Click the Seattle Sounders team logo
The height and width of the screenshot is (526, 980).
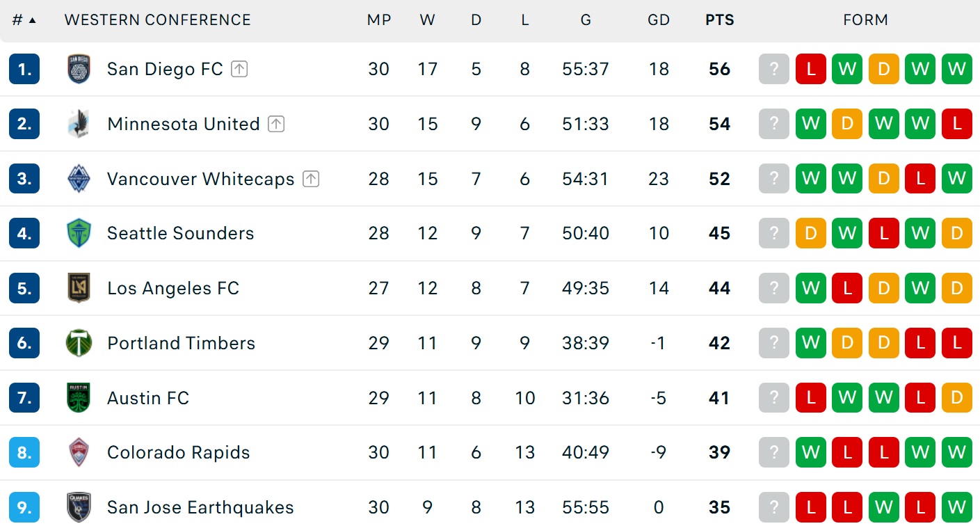point(79,233)
